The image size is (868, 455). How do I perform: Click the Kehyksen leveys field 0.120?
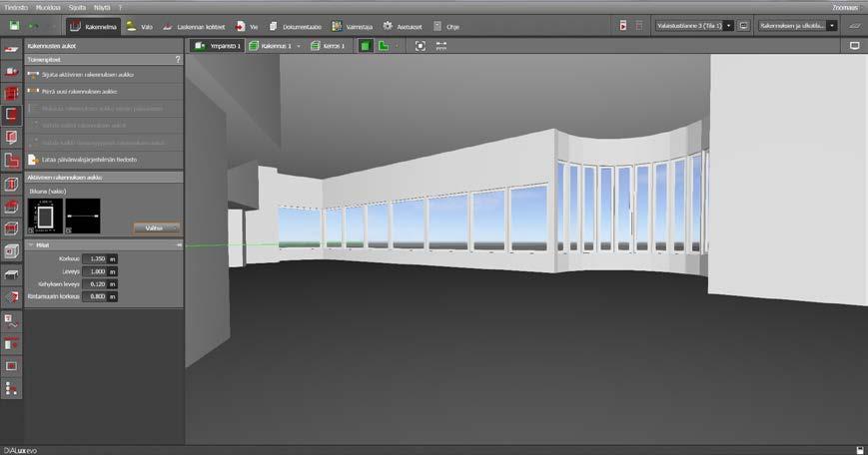pyautogui.click(x=99, y=284)
